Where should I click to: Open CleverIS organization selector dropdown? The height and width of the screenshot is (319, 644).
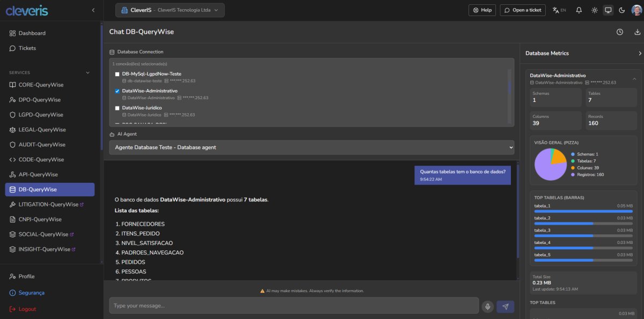click(x=170, y=10)
